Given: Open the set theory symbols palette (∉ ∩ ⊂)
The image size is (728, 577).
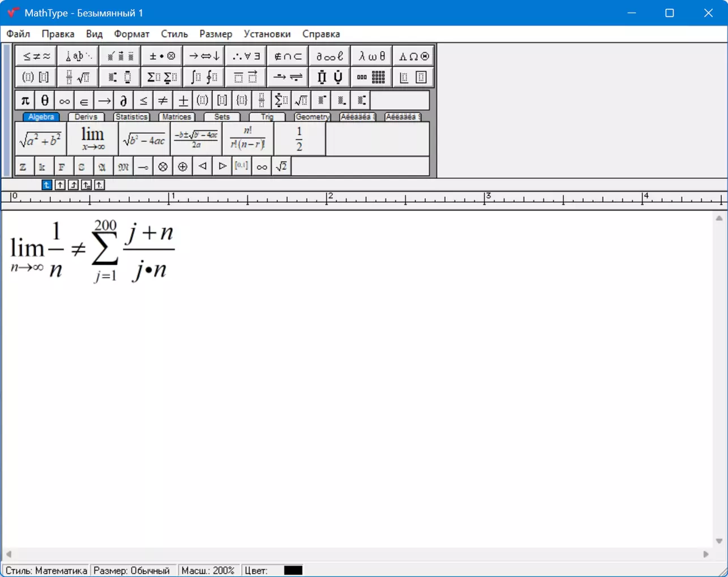Looking at the screenshot, I should point(288,56).
